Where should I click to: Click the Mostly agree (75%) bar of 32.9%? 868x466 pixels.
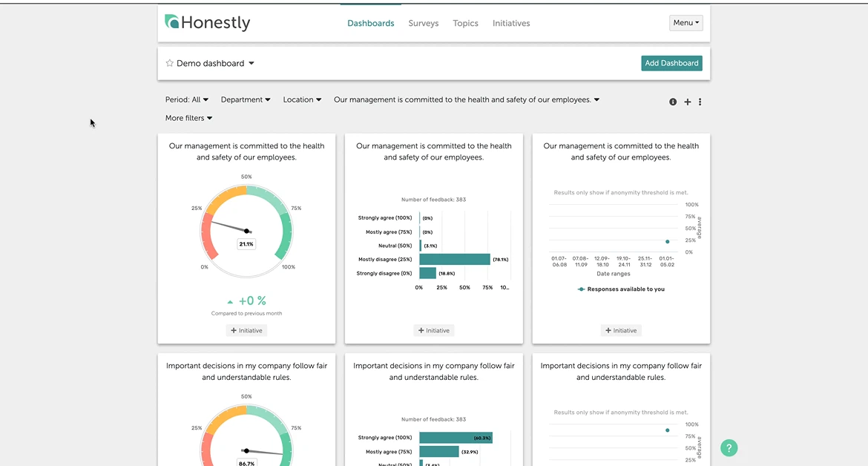tap(439, 452)
